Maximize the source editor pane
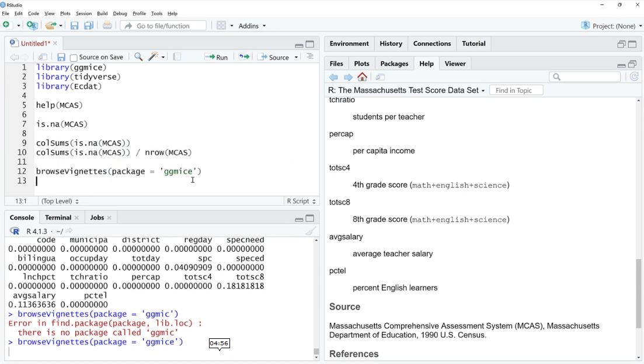The image size is (644, 364). [310, 44]
